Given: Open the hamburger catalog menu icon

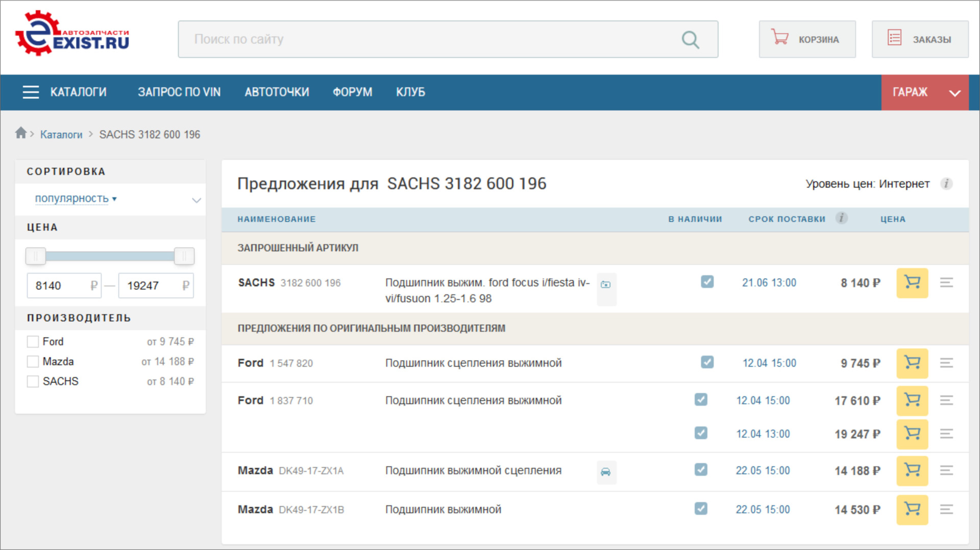Looking at the screenshot, I should coord(31,92).
